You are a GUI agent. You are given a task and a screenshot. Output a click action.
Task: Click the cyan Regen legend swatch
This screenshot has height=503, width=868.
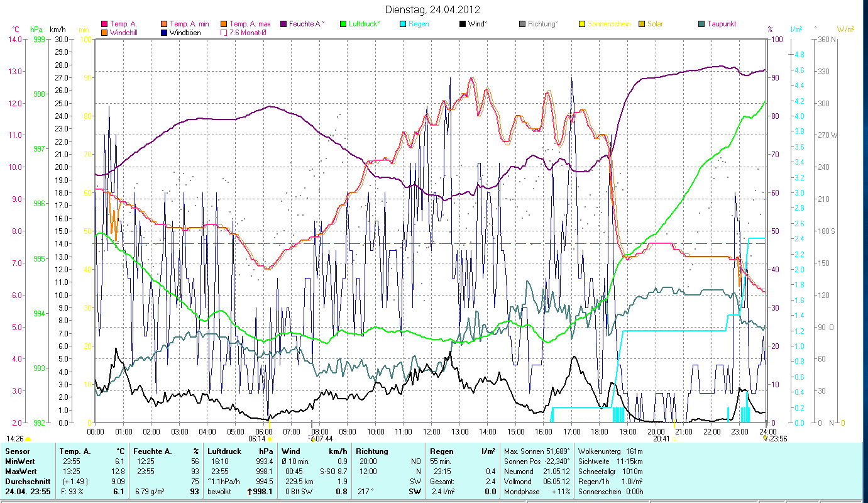[402, 24]
